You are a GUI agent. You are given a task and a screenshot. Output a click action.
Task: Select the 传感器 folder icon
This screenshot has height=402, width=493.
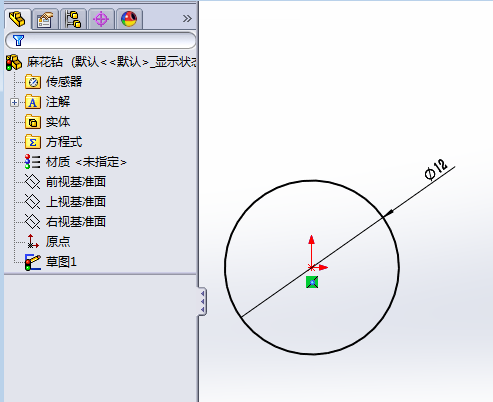coord(33,82)
